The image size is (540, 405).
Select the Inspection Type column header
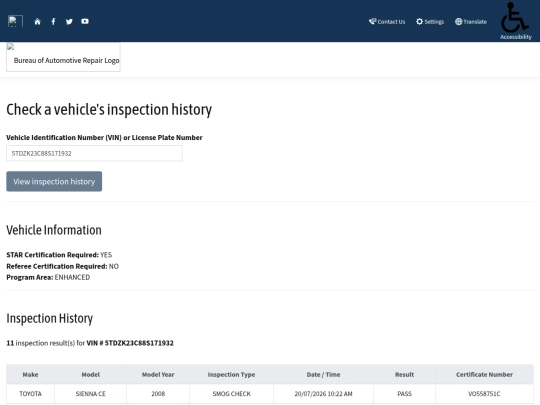pos(231,374)
